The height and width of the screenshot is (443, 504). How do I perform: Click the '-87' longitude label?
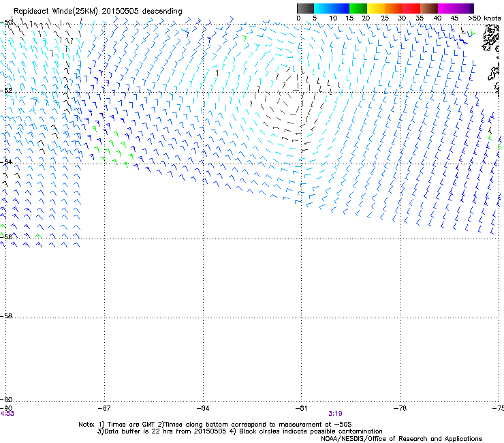[104, 408]
